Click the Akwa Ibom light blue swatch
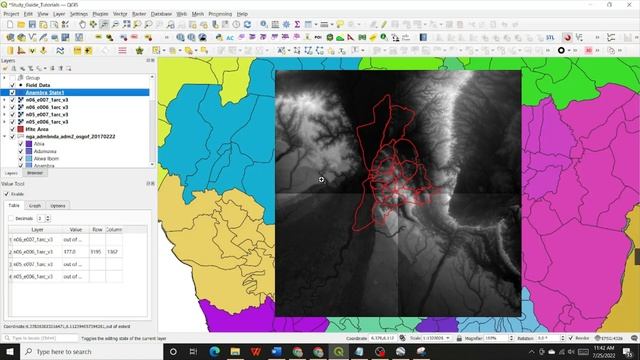The width and height of the screenshot is (640, 360). pyautogui.click(x=29, y=159)
